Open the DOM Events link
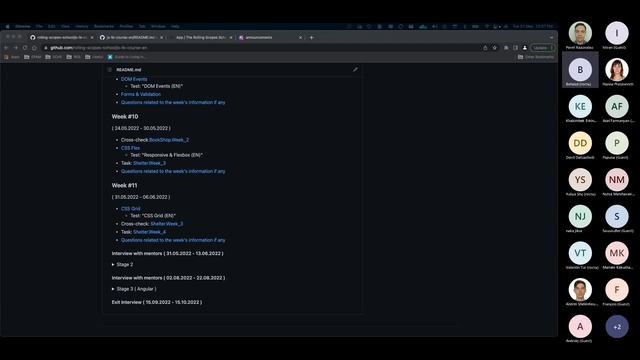Viewport: 640px width, 360px height. (134, 79)
